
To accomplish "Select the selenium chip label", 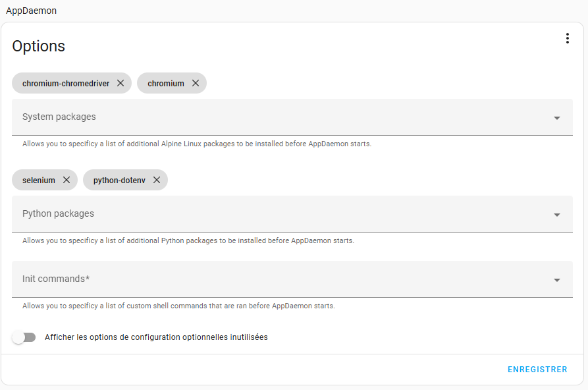I will [x=39, y=180].
